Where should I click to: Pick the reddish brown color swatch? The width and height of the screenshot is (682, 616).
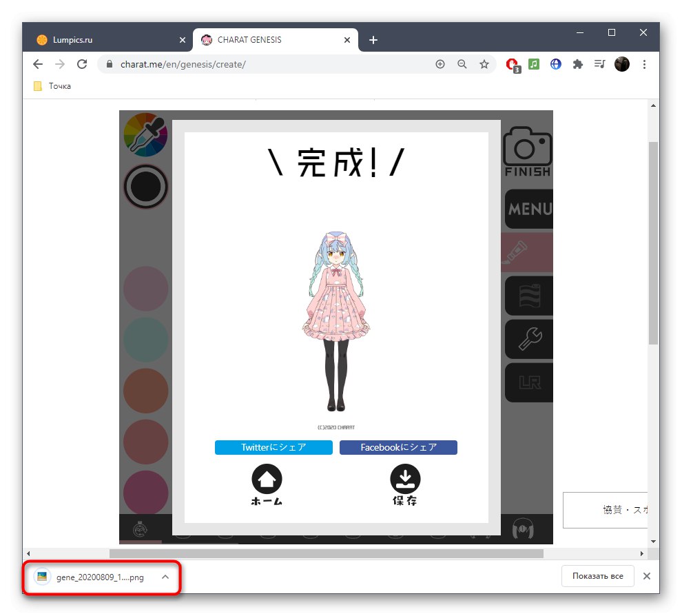click(x=146, y=442)
